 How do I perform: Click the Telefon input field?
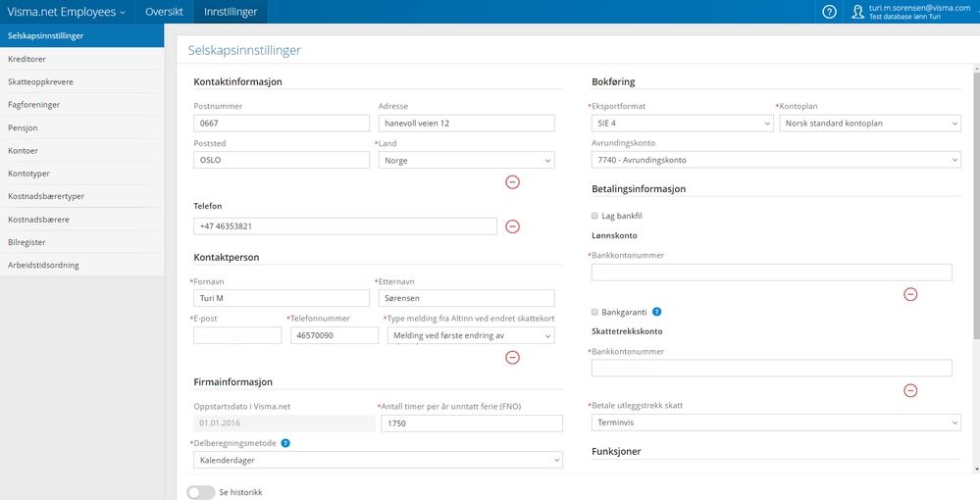click(x=345, y=226)
